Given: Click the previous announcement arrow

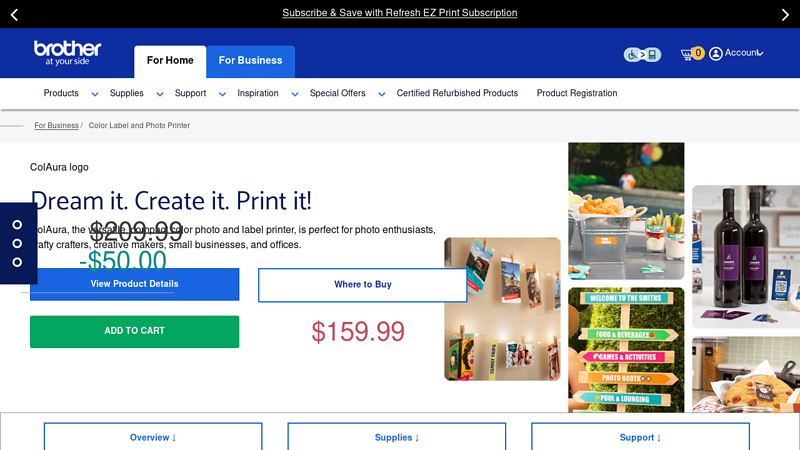Looking at the screenshot, I should [x=14, y=15].
